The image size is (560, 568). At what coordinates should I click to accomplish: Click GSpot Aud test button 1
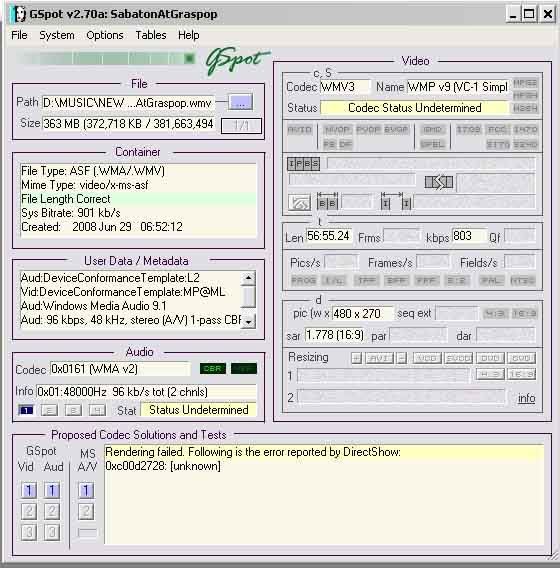(52, 490)
